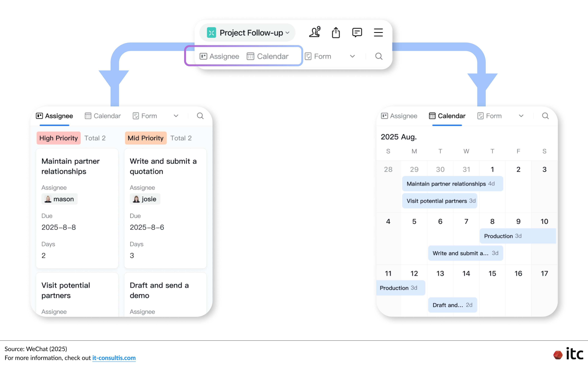Click the hamburger menu icon
588x367 pixels.
(378, 32)
